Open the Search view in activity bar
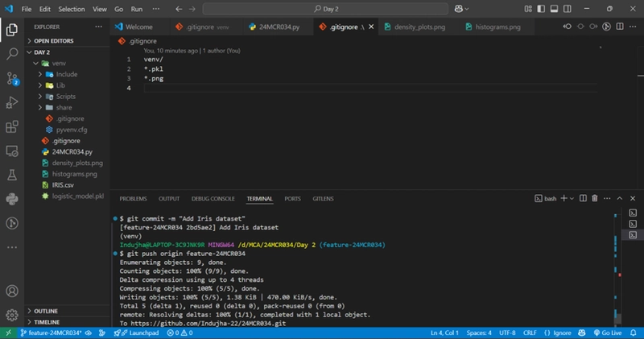The height and width of the screenshot is (339, 644). (x=12, y=54)
